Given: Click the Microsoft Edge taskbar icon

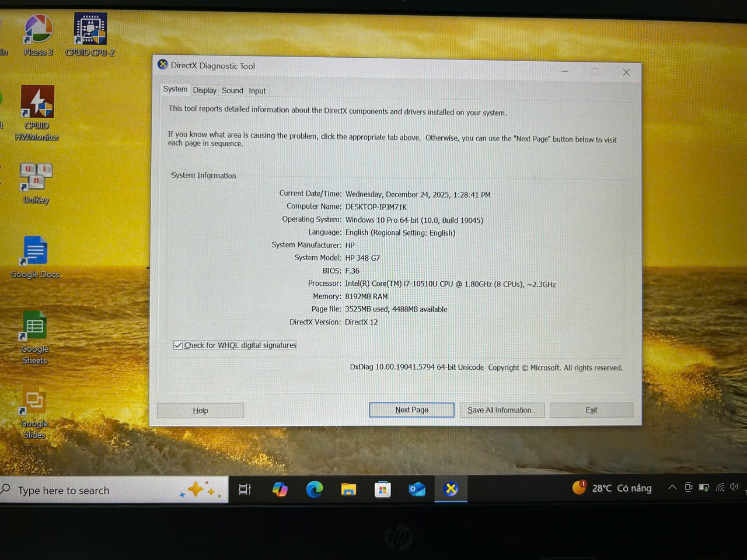Looking at the screenshot, I should (x=315, y=489).
